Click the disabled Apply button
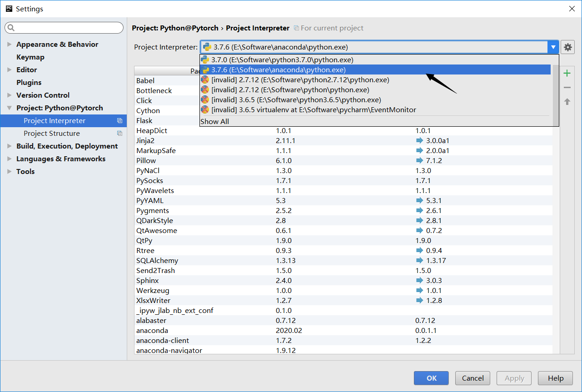 tap(514, 378)
